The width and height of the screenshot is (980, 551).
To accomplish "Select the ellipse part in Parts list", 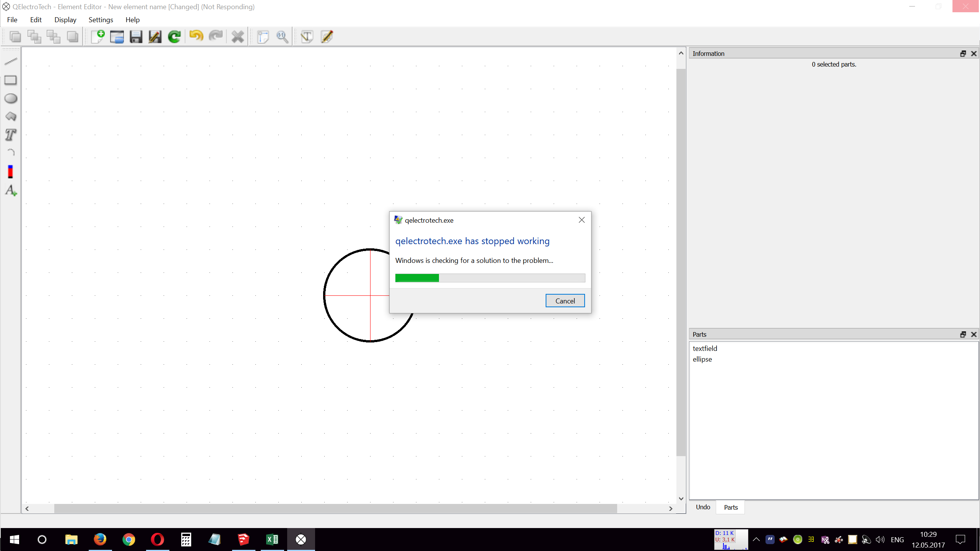I will coord(702,359).
